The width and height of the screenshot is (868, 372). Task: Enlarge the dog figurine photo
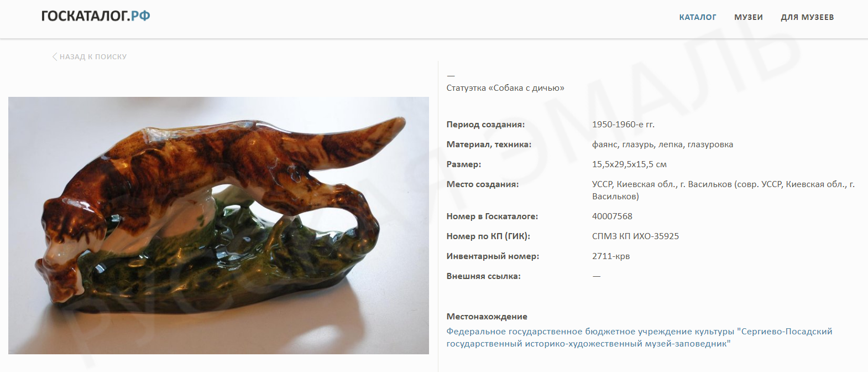[218, 225]
